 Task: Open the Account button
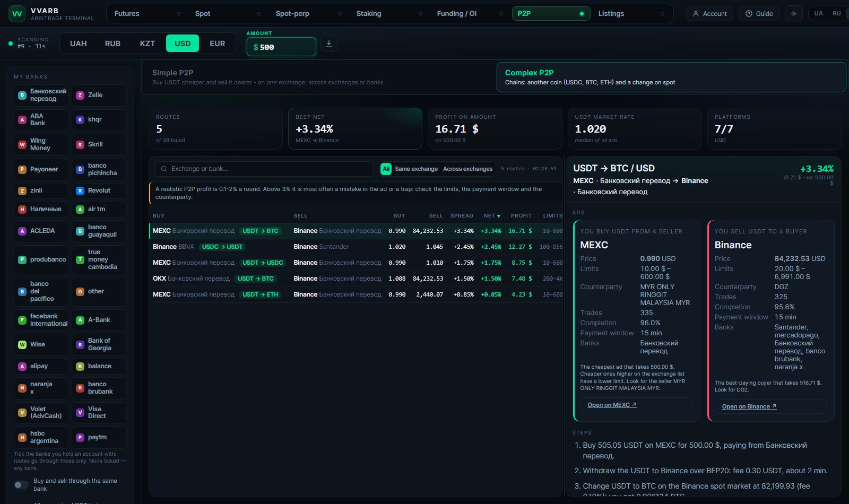coord(709,14)
